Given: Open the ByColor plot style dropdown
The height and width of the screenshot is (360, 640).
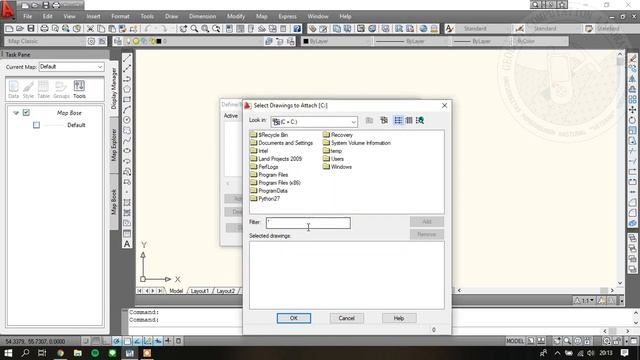Looking at the screenshot, I should pos(541,41).
